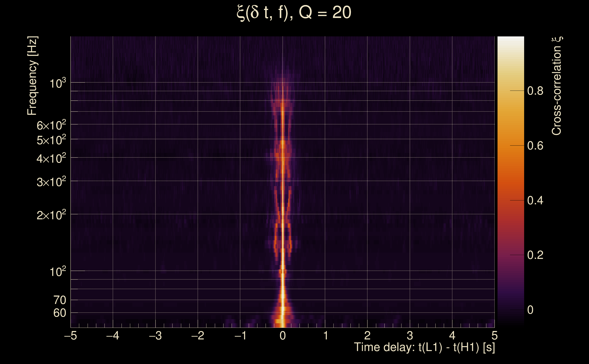Image resolution: width=589 pixels, height=364 pixels.
Task: Click the plot title ξ(δ t, f), Q = 20
Action: click(294, 13)
